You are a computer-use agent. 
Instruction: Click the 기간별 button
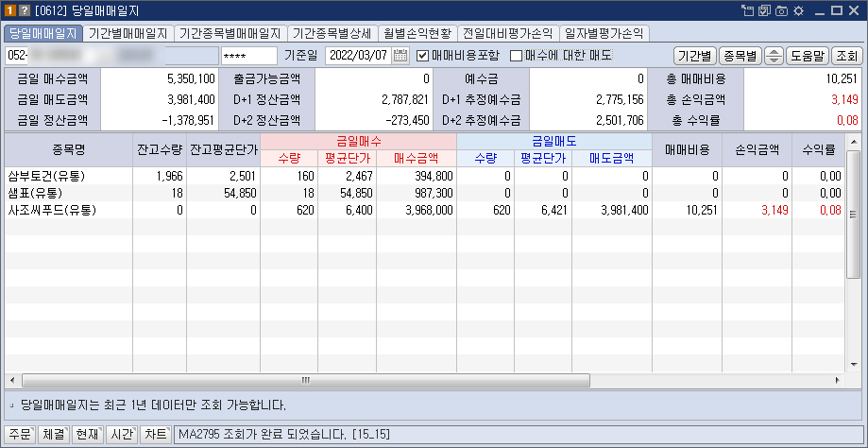pos(695,56)
